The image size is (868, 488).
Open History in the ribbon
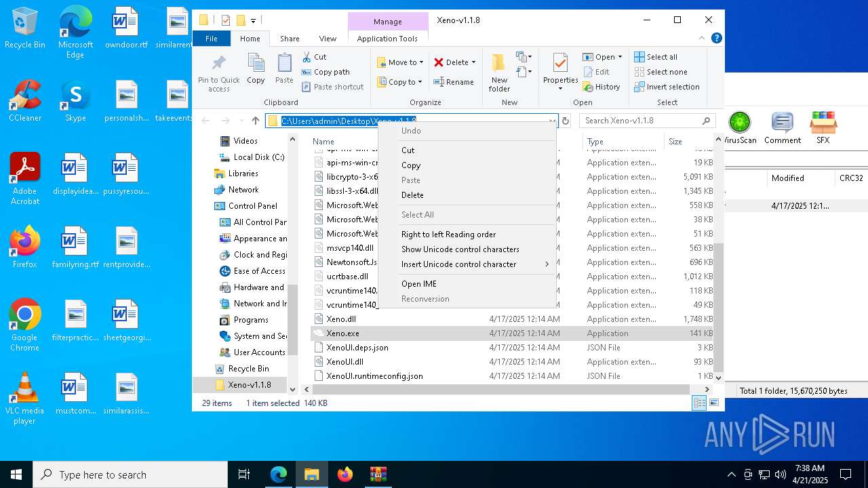pos(601,87)
